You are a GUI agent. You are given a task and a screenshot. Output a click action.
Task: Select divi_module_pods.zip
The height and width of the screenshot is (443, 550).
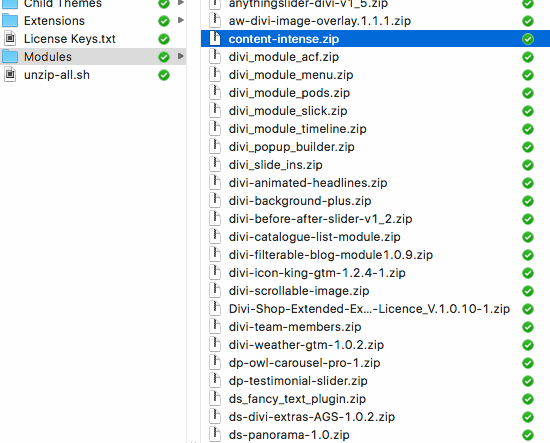coord(289,93)
